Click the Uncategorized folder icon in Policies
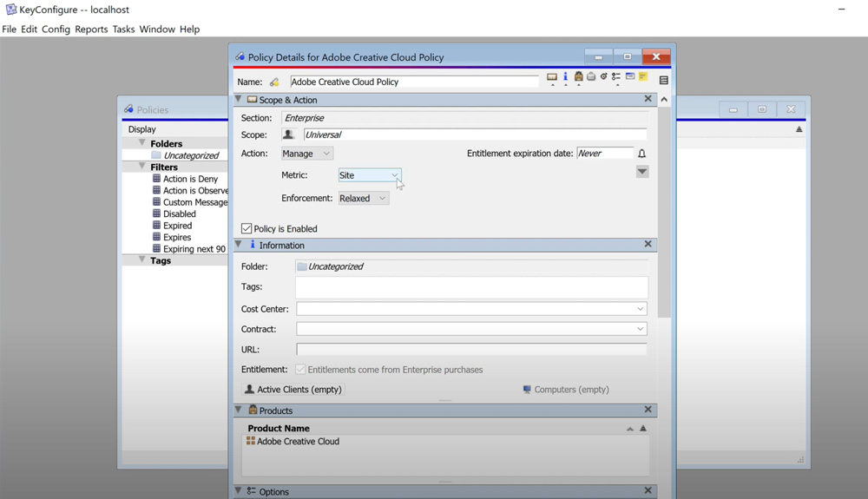Viewport: 868px width, 499px height. (156, 154)
